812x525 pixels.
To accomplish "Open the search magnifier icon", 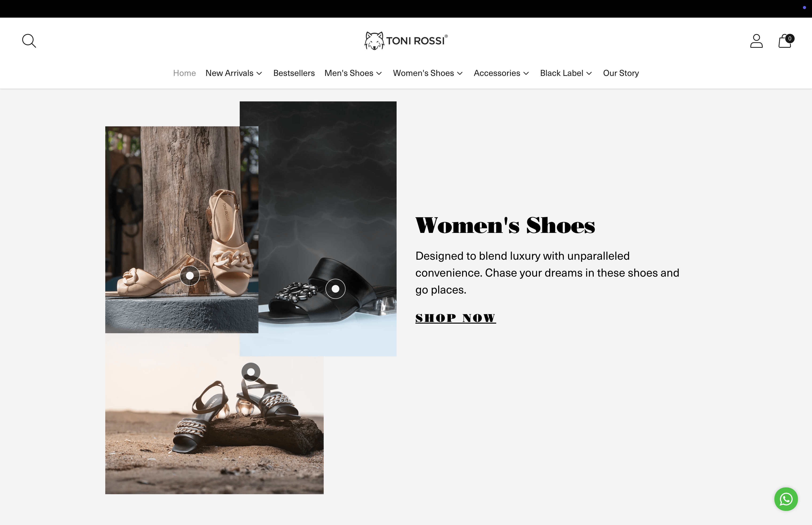I will [x=29, y=41].
